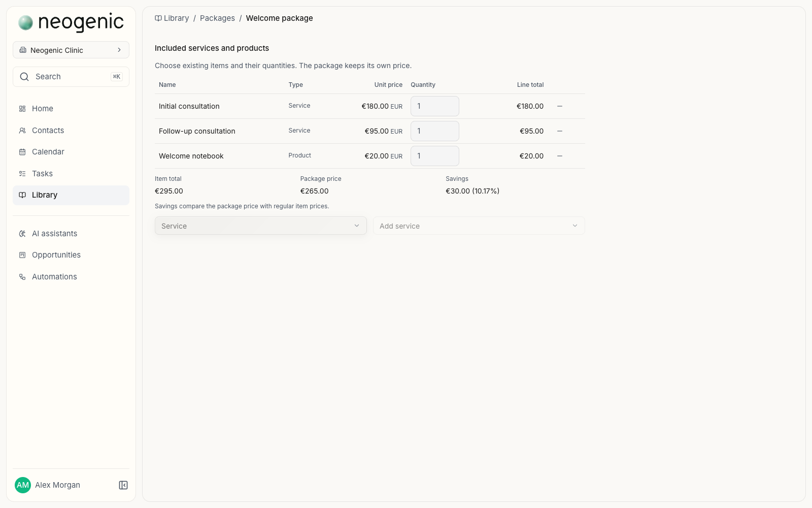Go to Contacts
The height and width of the screenshot is (508, 812).
click(x=71, y=131)
